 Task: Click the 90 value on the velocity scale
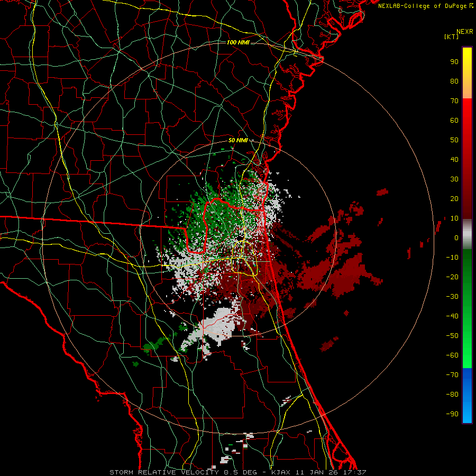[454, 62]
